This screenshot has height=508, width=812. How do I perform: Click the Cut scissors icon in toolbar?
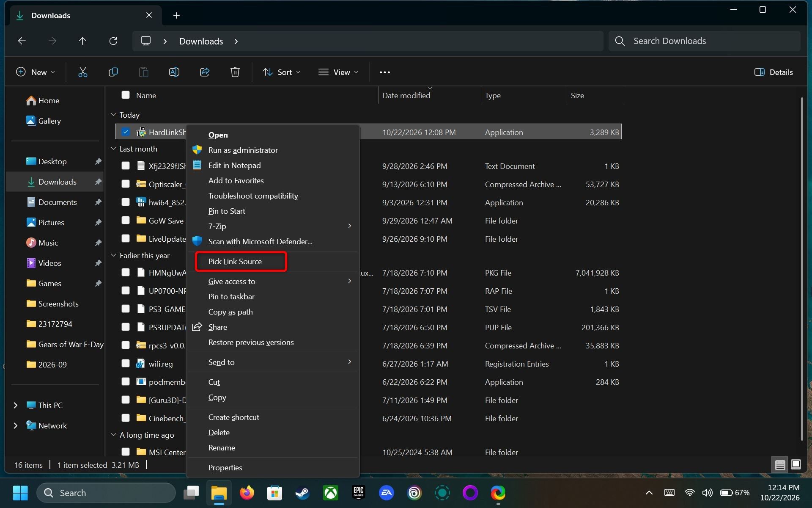pos(83,72)
